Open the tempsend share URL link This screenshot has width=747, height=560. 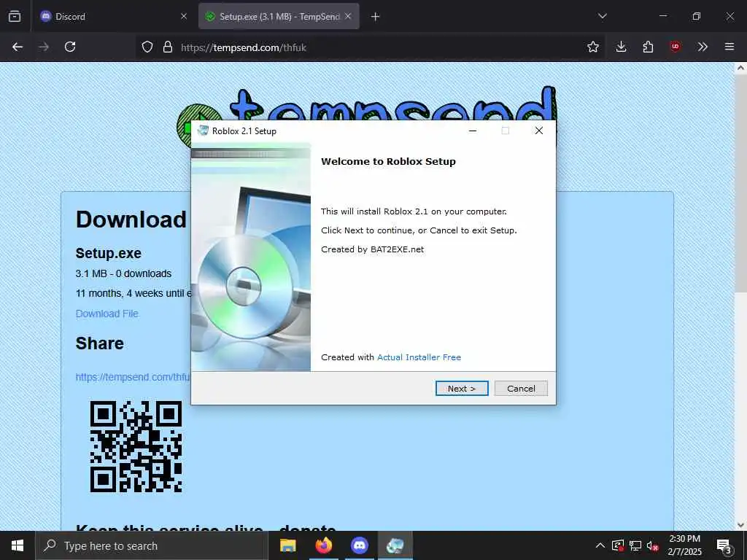click(133, 377)
